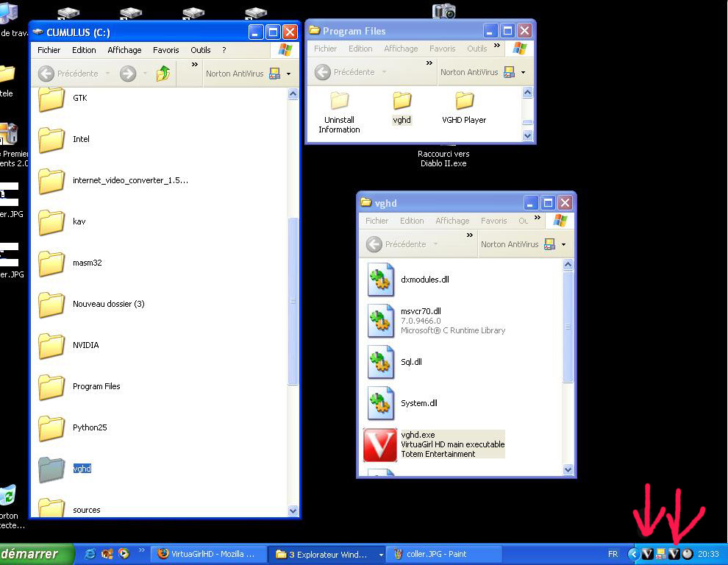This screenshot has height=565, width=728.
Task: Select the internet_video_converter_1.5 folder
Action: point(113,180)
